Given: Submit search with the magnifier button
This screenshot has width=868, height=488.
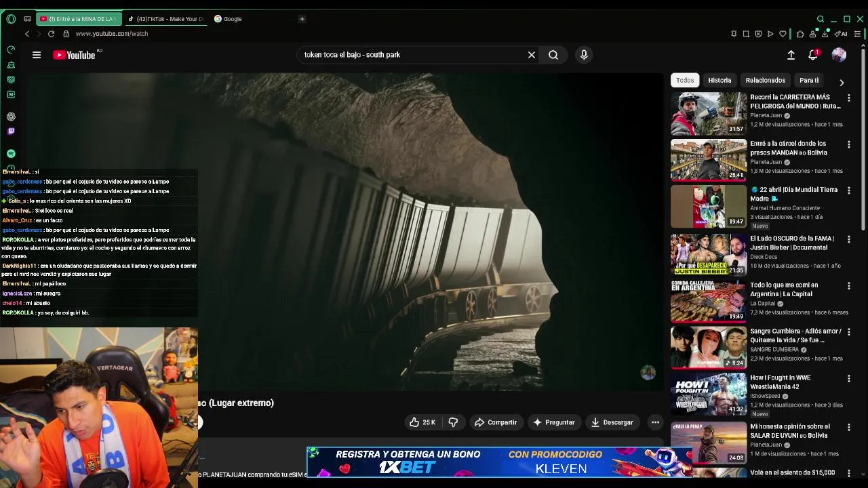Looking at the screenshot, I should coord(553,55).
